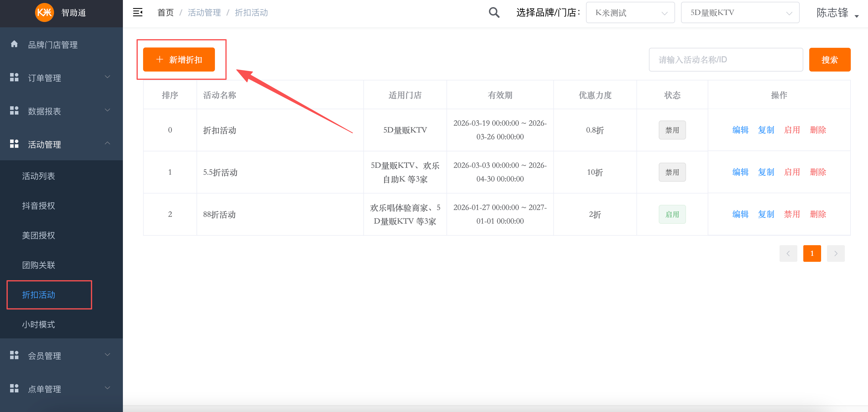Click the search magnifier icon in top bar
Image resolution: width=868 pixels, height=412 pixels.
tap(494, 12)
